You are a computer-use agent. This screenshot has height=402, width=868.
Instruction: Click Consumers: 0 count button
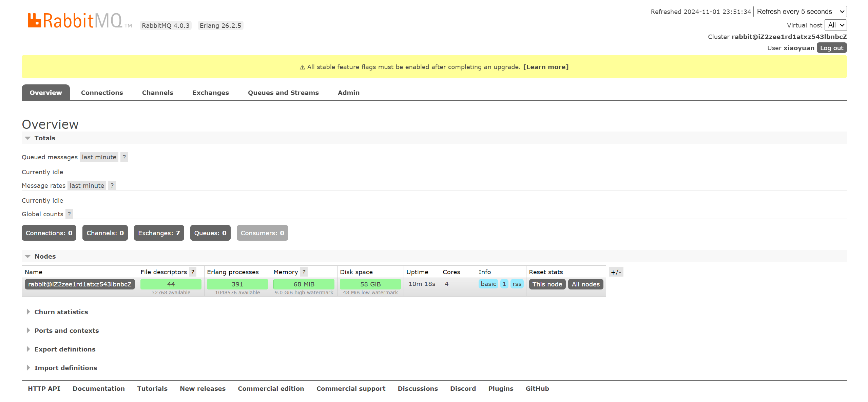point(263,233)
